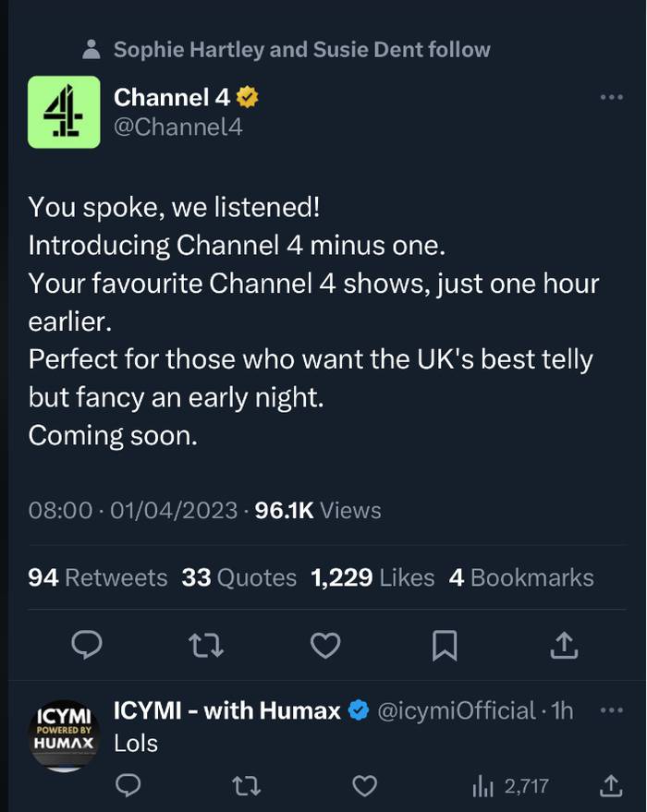Open the reply composer for the Channel 4 tweet
Screen dimensions: 647x812
[87, 646]
